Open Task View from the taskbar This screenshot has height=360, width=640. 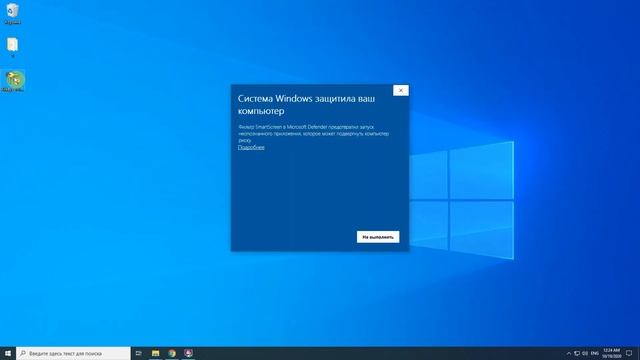tap(138, 353)
